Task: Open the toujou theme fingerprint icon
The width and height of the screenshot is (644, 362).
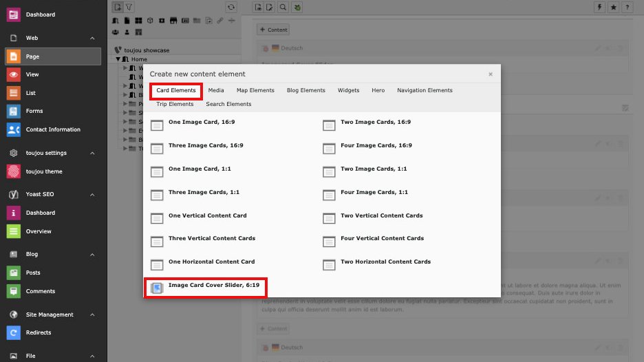Action: pyautogui.click(x=14, y=171)
